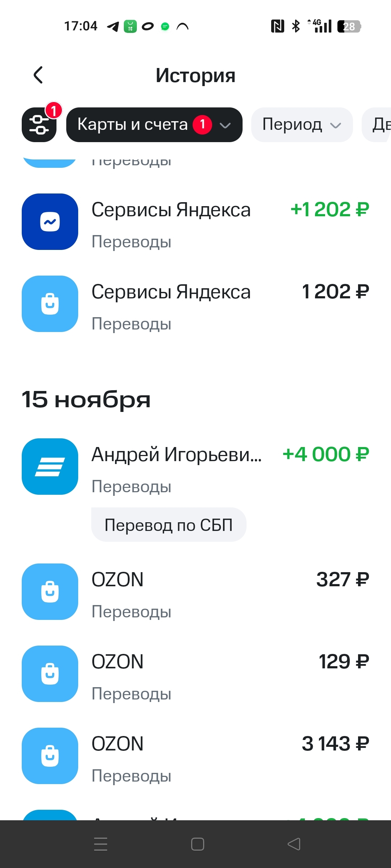Tap the shopping bag icon for 3 143 ₽ OZON
Viewport: 391px width, 868px height.
click(x=50, y=756)
